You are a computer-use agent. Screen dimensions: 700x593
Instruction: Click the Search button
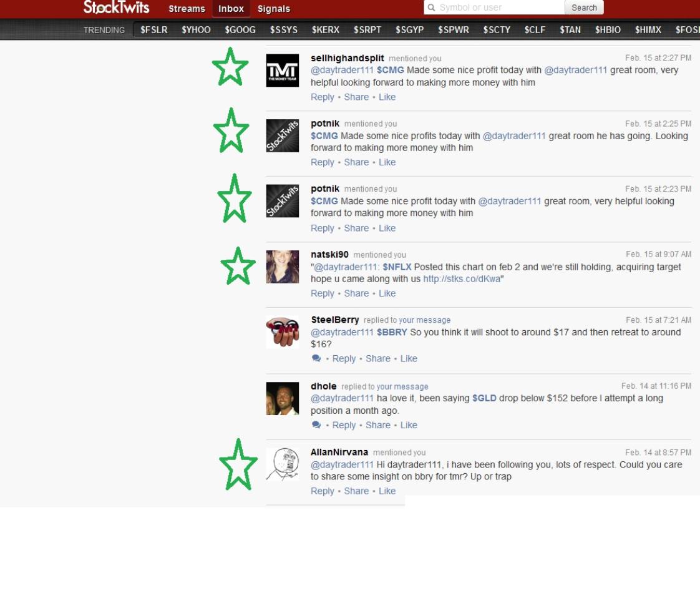(584, 7)
